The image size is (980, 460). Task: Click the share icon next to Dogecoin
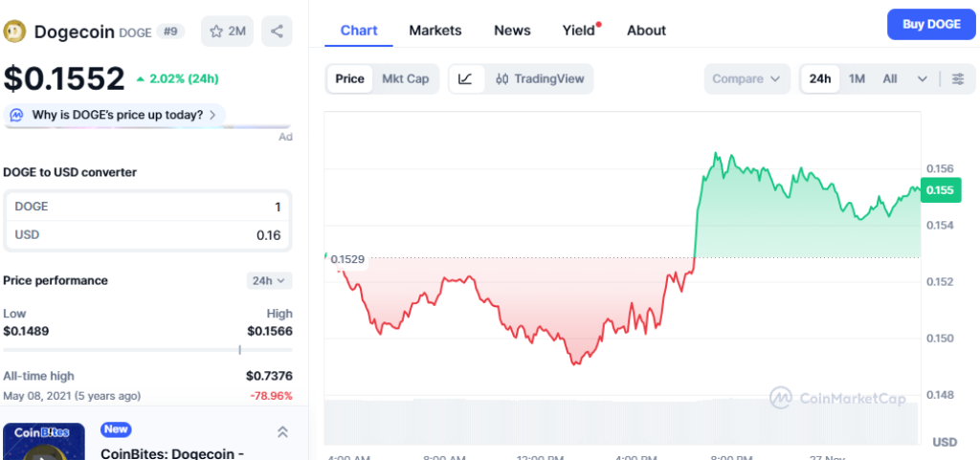pyautogui.click(x=277, y=31)
